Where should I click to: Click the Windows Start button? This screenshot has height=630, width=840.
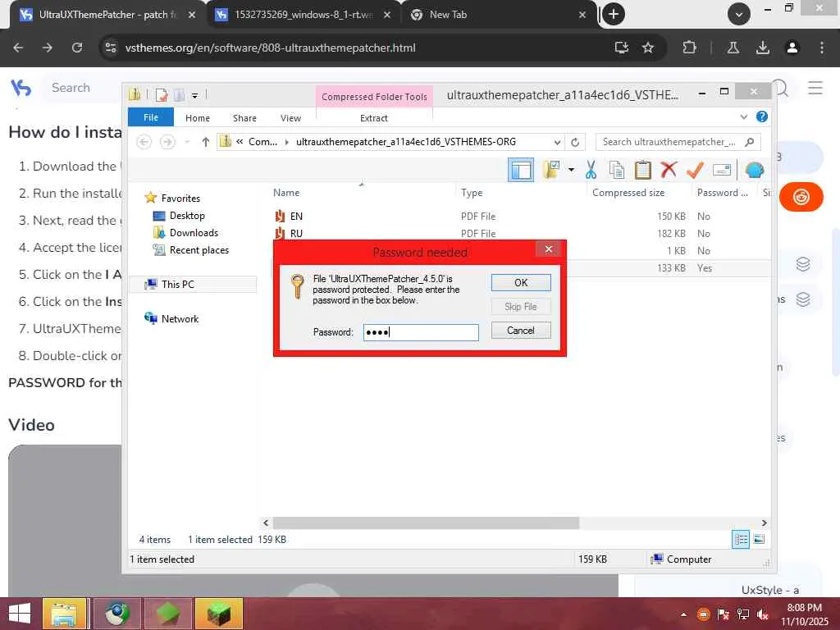pos(20,614)
